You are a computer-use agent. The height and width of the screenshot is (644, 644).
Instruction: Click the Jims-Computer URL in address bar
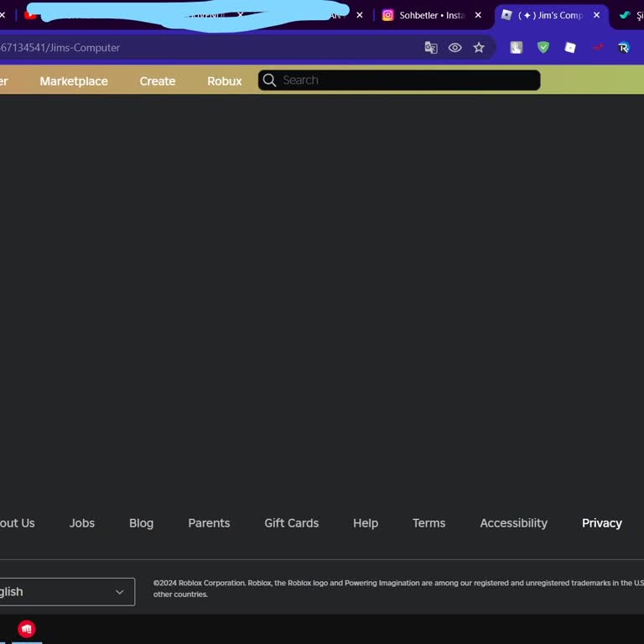60,48
